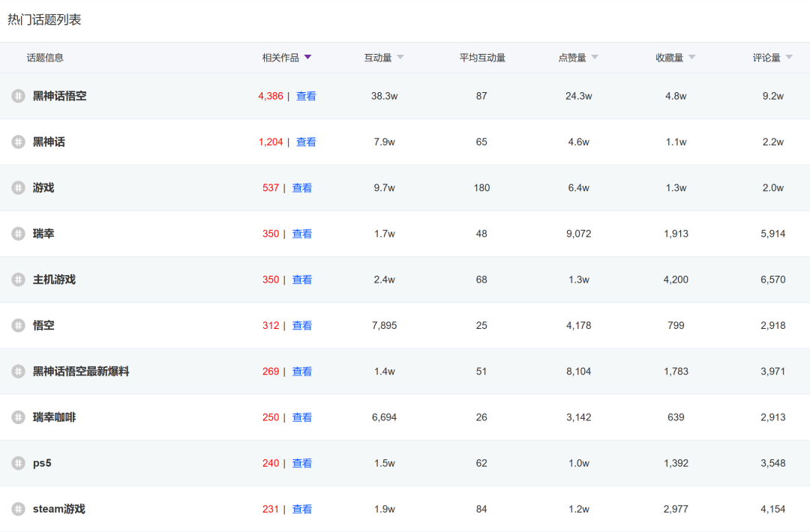Sort by 相关作品 column arrow
Screen dimensions: 810x532
point(307,58)
